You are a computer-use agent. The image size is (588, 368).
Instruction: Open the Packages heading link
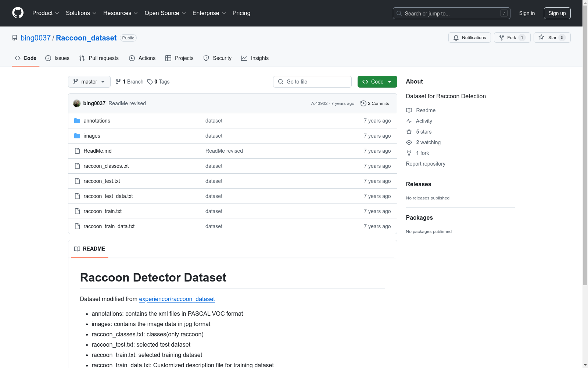(419, 218)
